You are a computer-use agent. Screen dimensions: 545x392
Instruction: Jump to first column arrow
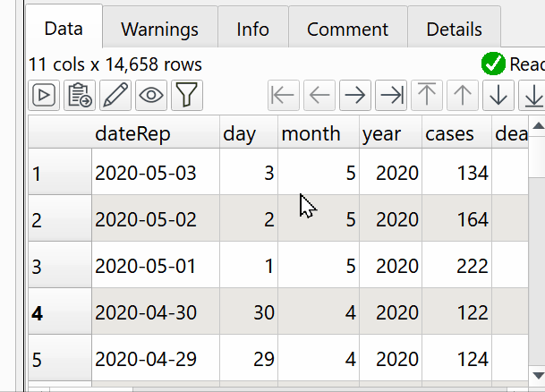284,95
